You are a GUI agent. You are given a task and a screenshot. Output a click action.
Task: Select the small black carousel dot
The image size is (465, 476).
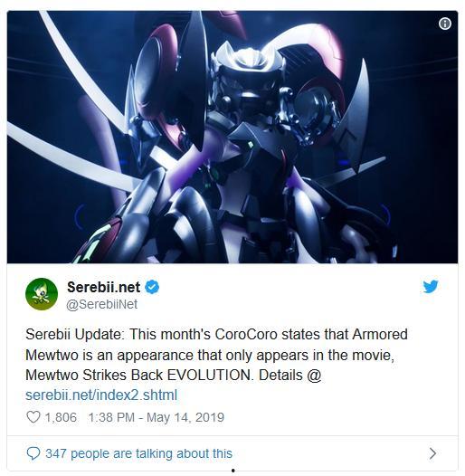[x=232, y=471]
